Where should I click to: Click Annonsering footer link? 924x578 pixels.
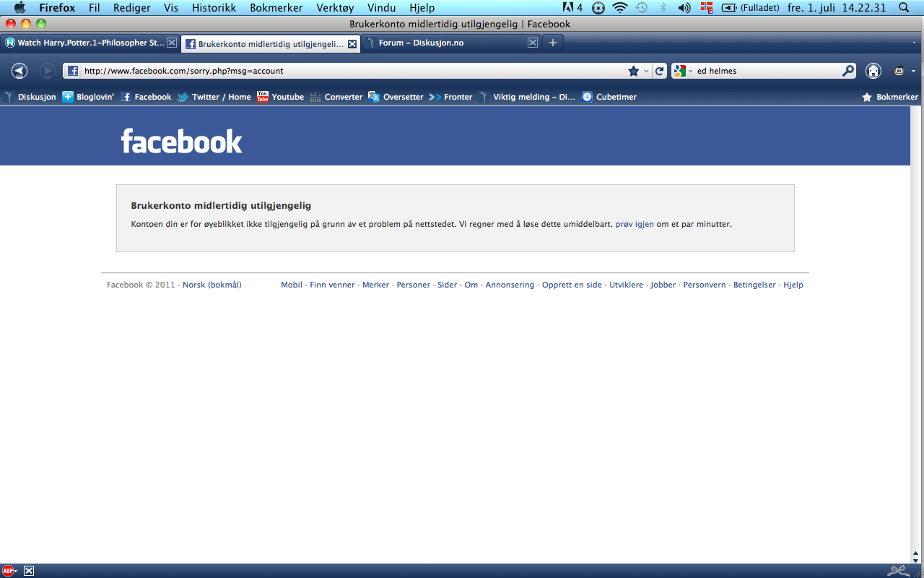click(x=510, y=285)
